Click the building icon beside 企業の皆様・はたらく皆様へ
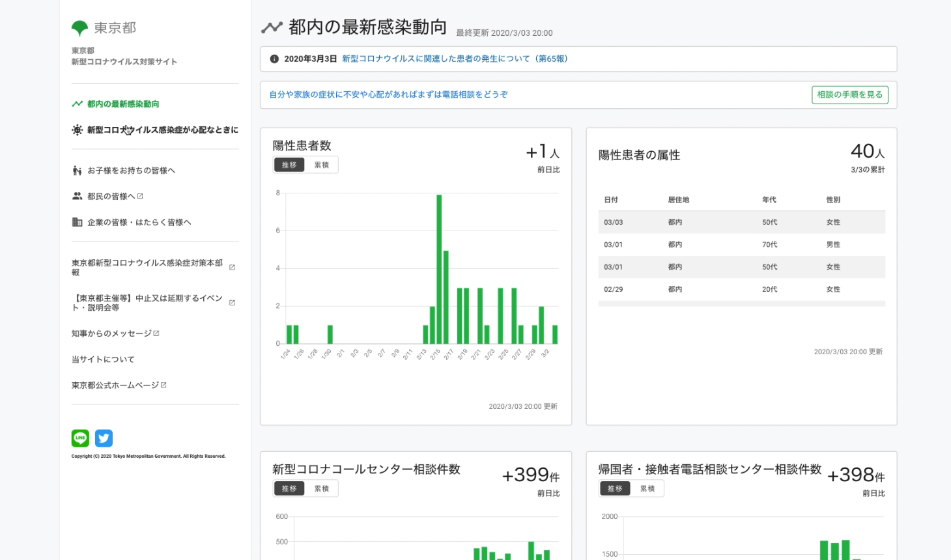951x560 pixels. 77,222
